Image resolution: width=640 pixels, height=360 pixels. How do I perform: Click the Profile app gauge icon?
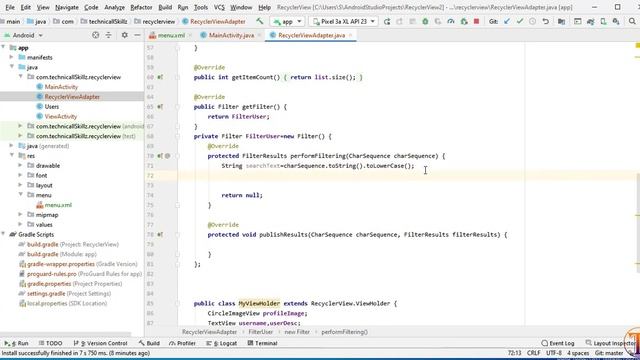pyautogui.click(x=451, y=21)
